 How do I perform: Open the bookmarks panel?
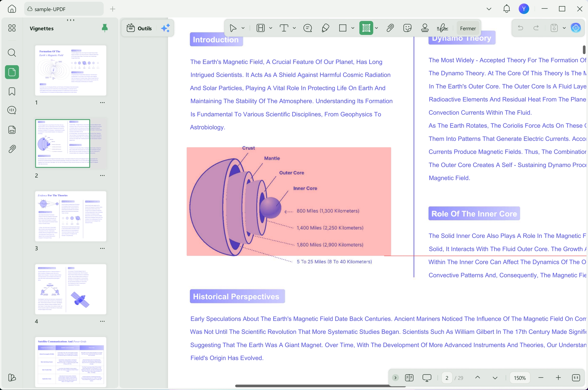[12, 91]
